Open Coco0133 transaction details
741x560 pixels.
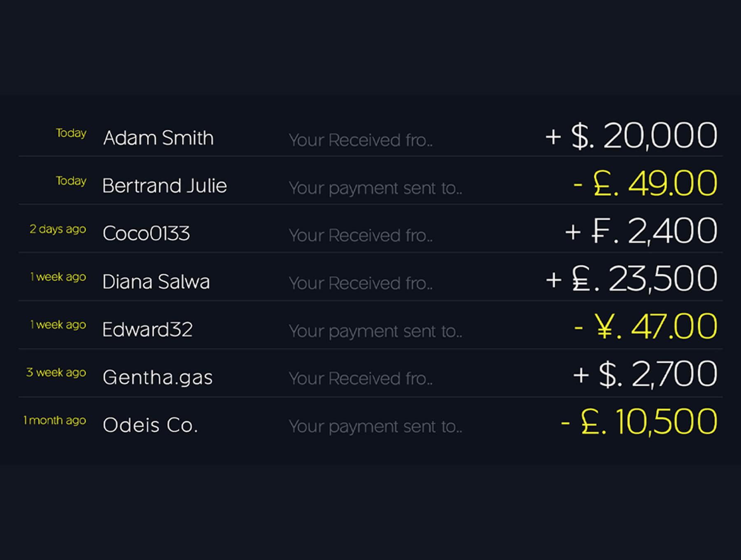tap(146, 233)
